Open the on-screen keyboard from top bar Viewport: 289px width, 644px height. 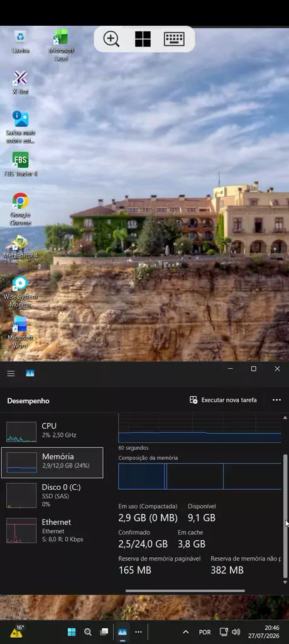[x=174, y=39]
